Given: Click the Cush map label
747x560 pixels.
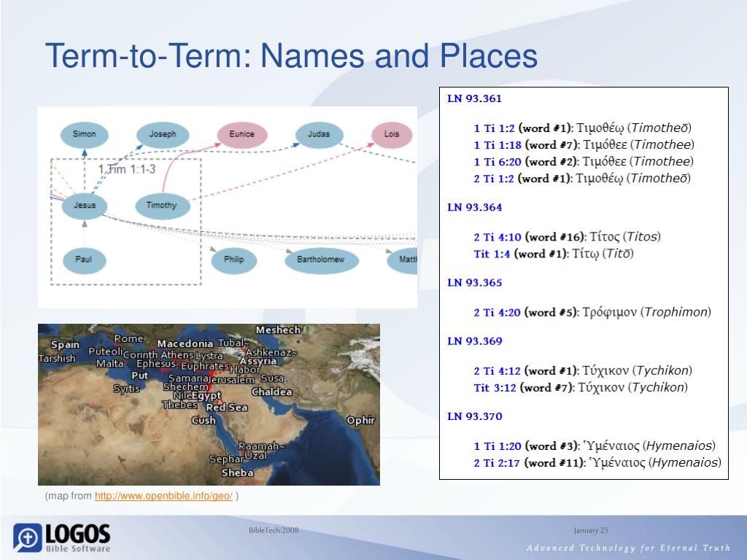Looking at the screenshot, I should pos(204,420).
